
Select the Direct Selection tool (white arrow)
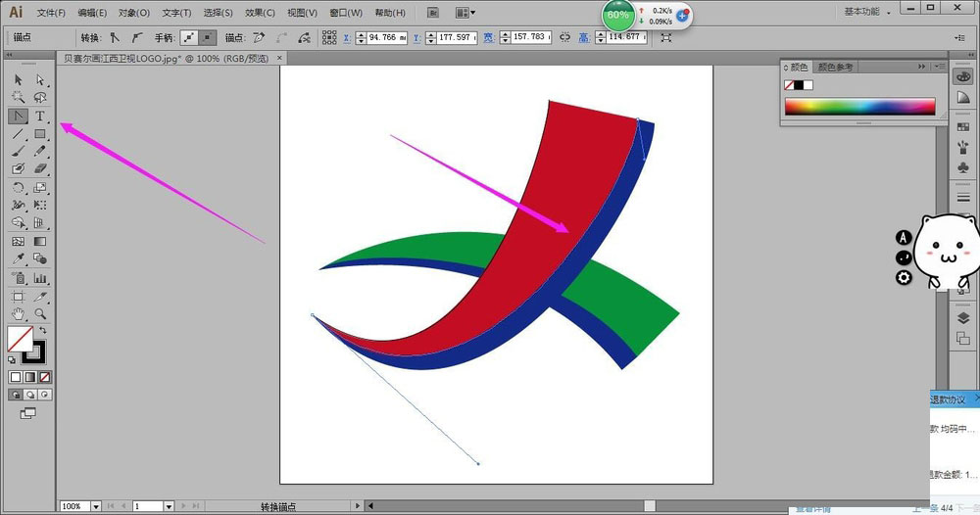coord(40,80)
